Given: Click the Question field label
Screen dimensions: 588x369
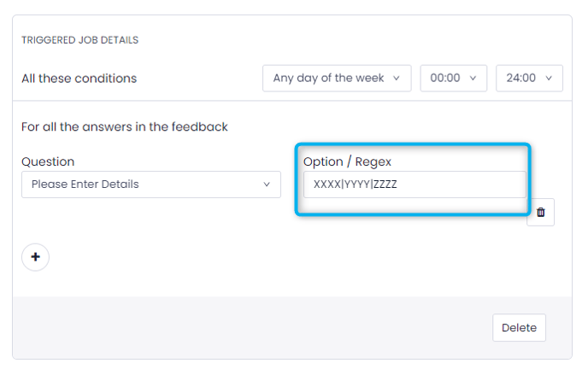Looking at the screenshot, I should 48,161.
